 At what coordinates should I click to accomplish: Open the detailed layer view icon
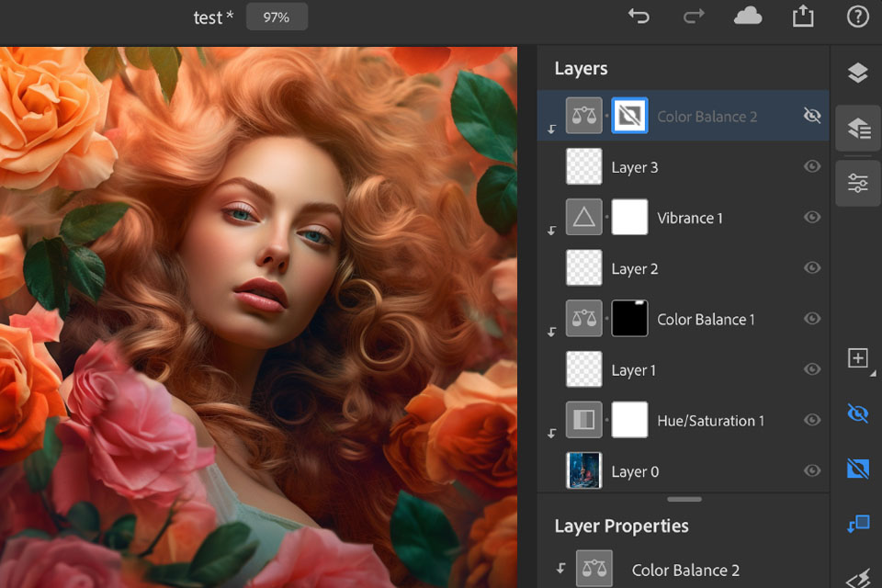click(857, 130)
